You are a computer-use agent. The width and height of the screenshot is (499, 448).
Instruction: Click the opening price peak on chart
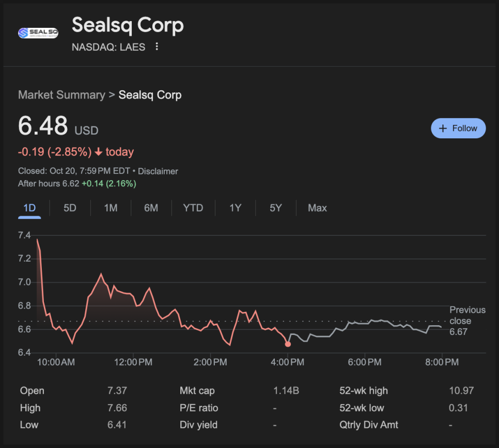(x=38, y=240)
